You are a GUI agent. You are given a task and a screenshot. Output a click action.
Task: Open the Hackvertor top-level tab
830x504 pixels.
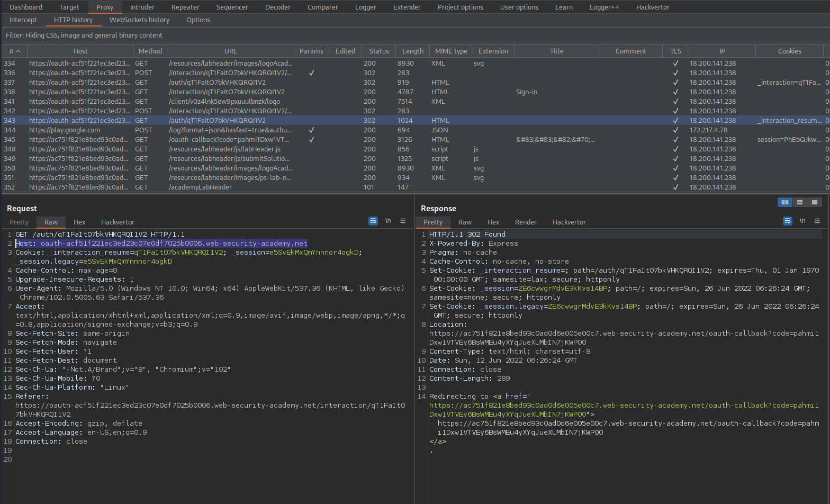(653, 7)
